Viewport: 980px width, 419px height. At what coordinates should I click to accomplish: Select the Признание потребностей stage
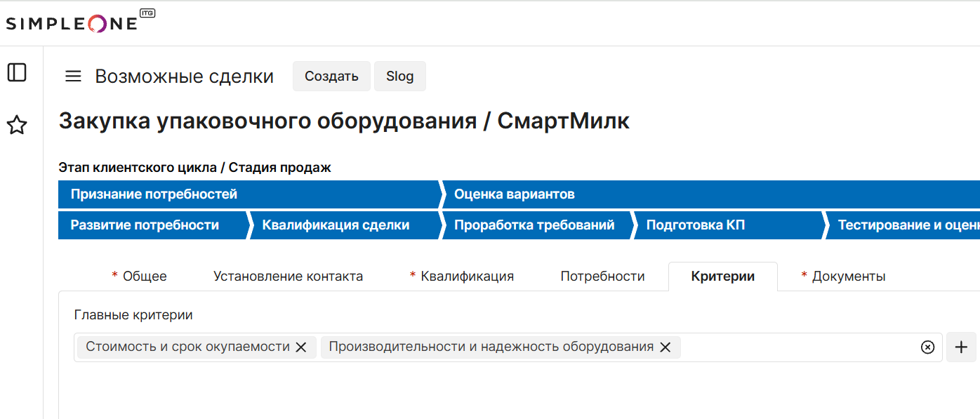(249, 194)
